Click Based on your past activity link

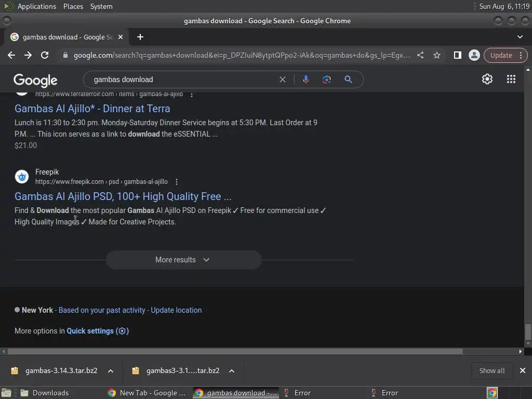pyautogui.click(x=102, y=310)
